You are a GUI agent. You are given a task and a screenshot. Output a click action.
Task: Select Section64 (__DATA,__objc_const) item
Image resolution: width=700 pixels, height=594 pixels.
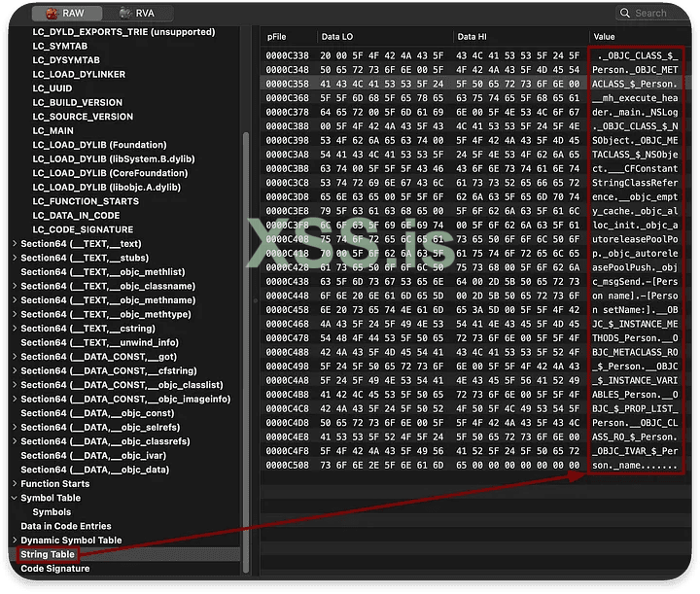(x=97, y=413)
